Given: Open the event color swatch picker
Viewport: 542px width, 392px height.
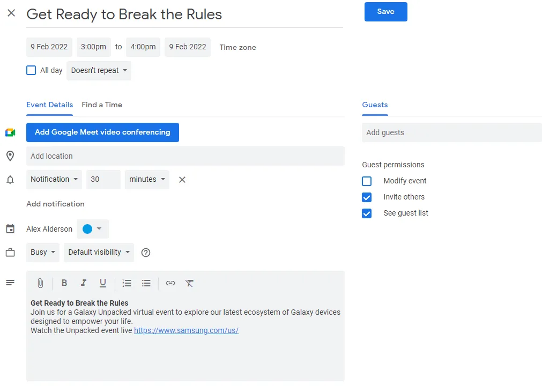Looking at the screenshot, I should click(93, 229).
